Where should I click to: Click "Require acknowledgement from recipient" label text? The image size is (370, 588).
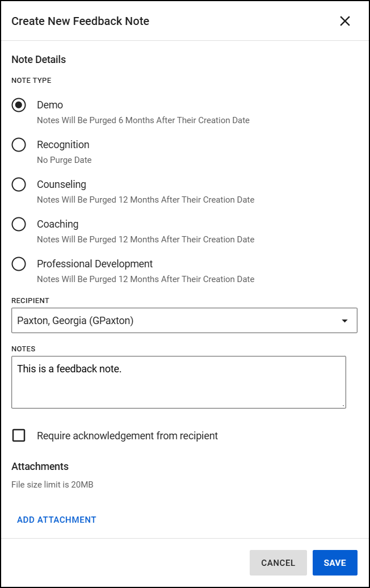click(x=127, y=436)
